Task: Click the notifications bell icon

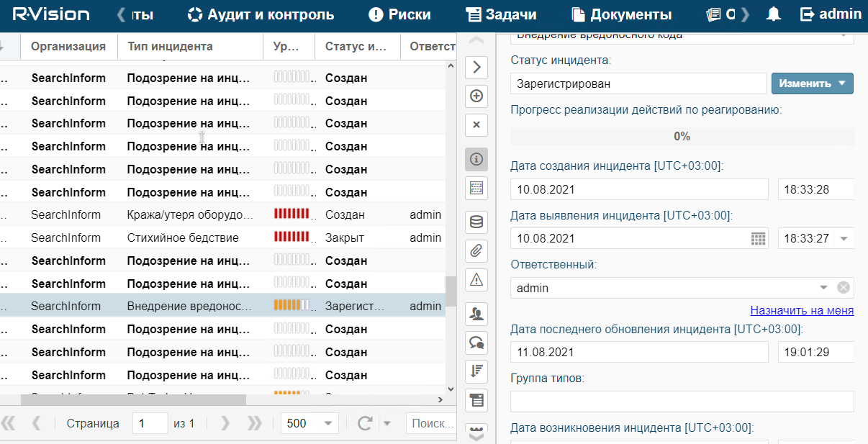Action: tap(774, 14)
